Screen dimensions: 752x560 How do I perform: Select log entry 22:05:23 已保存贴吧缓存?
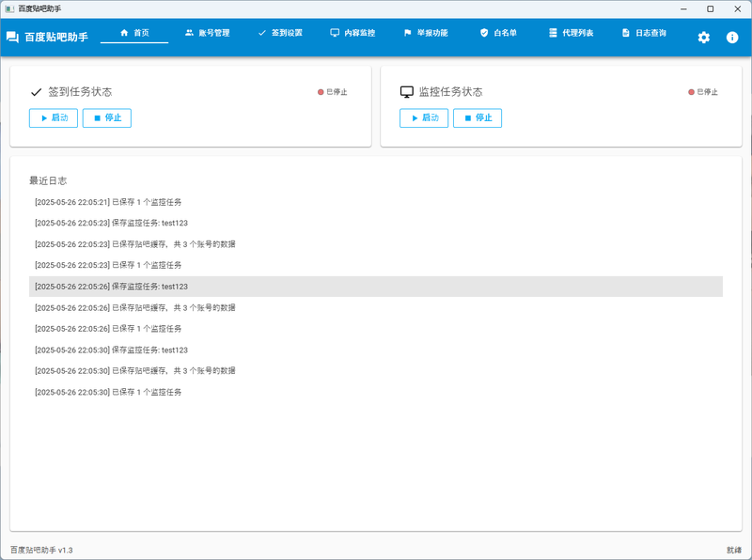(376, 244)
